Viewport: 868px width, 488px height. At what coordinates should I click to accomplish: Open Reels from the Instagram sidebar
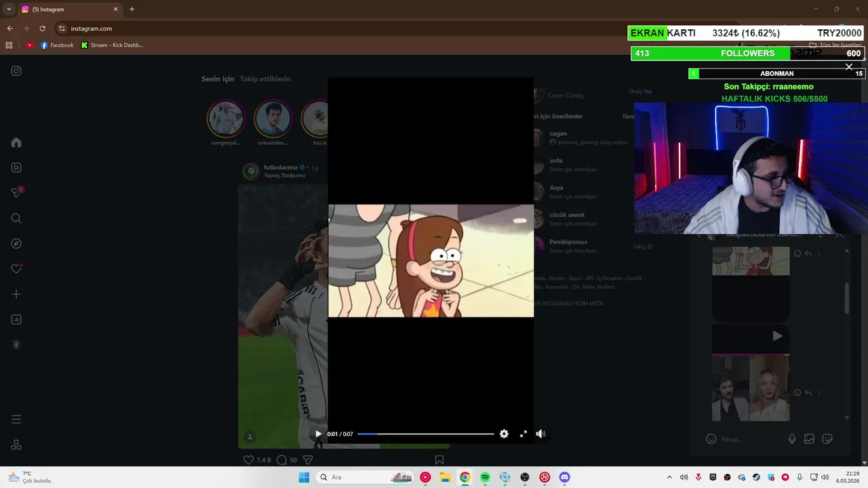tap(16, 167)
